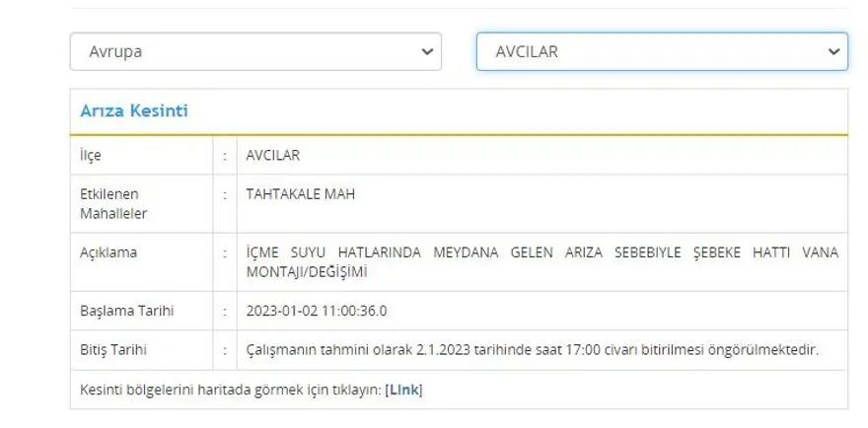
Task: Open the [Link] map hyperlink
Action: [x=403, y=390]
